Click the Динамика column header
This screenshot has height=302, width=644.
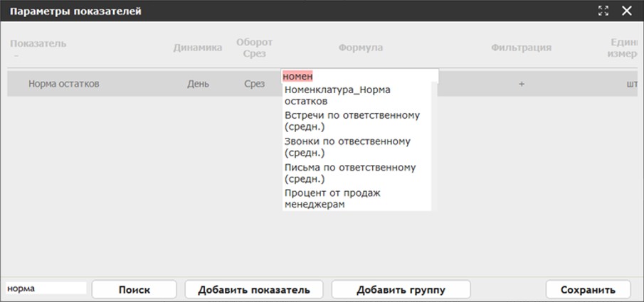(x=198, y=48)
